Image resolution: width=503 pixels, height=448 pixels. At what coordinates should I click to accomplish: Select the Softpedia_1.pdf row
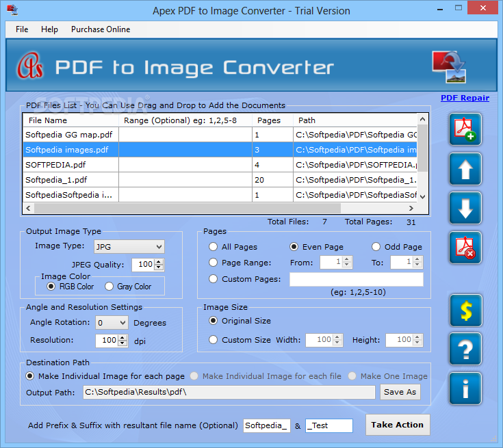coord(220,180)
